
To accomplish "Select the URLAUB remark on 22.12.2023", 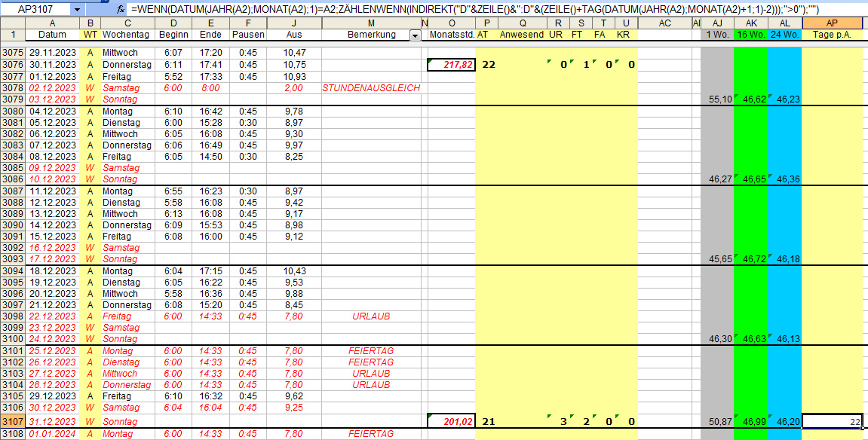I will pyautogui.click(x=371, y=316).
